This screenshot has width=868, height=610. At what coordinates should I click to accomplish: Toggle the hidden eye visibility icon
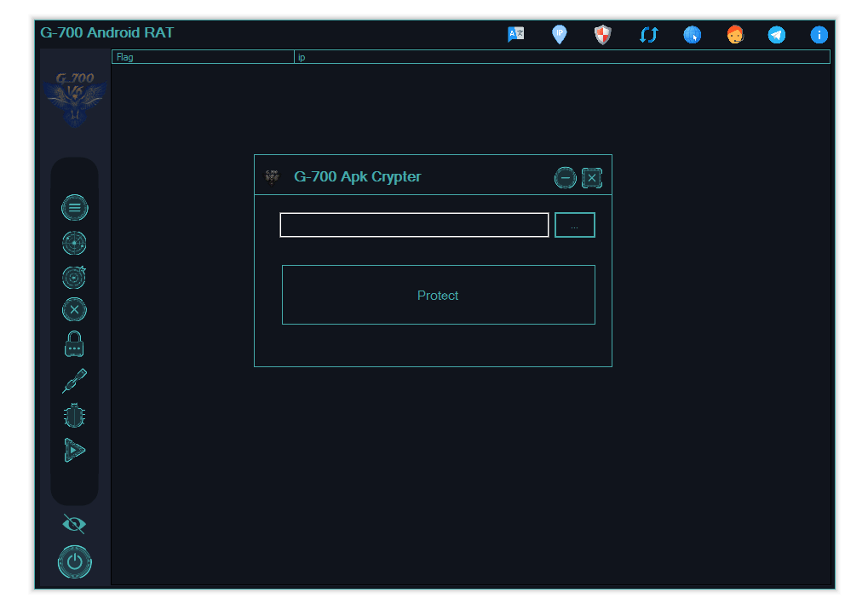(x=73, y=523)
